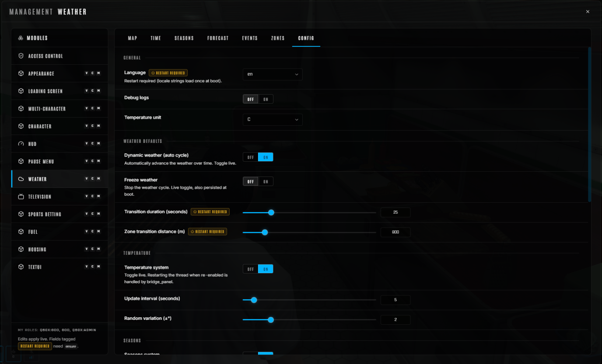Click the C badge in Fuel row
Screen dimensions: 602x364
coord(92,231)
